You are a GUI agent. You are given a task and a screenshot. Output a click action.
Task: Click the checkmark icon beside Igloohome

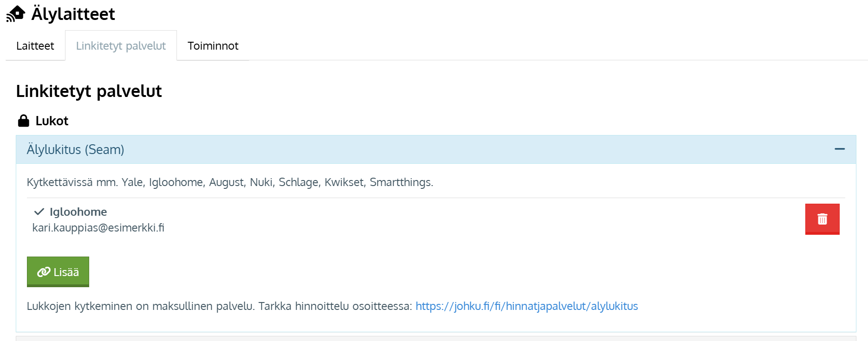point(39,212)
